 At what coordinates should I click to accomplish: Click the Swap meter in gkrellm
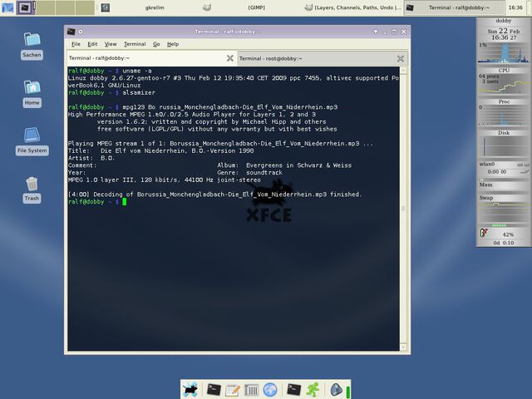click(504, 199)
